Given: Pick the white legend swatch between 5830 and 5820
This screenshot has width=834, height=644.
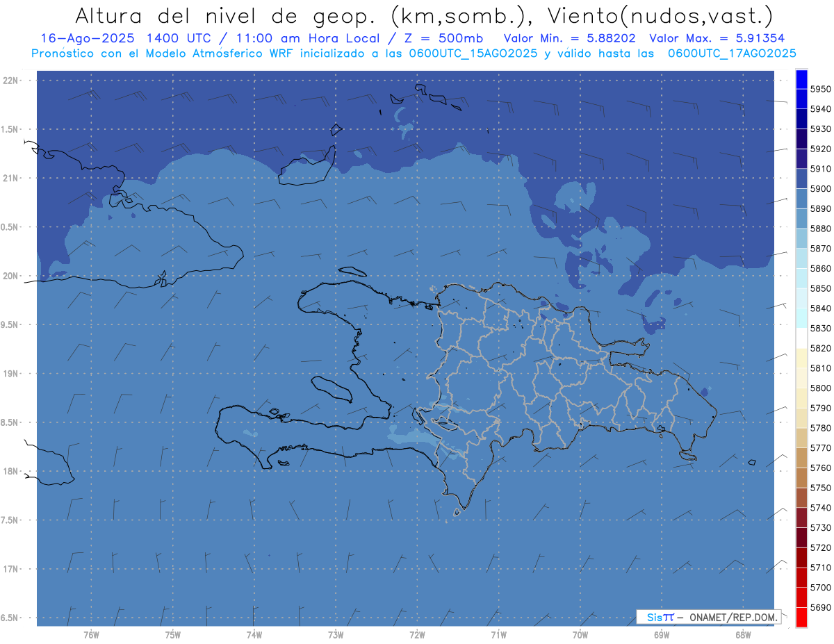Looking at the screenshot, I should [x=801, y=338].
